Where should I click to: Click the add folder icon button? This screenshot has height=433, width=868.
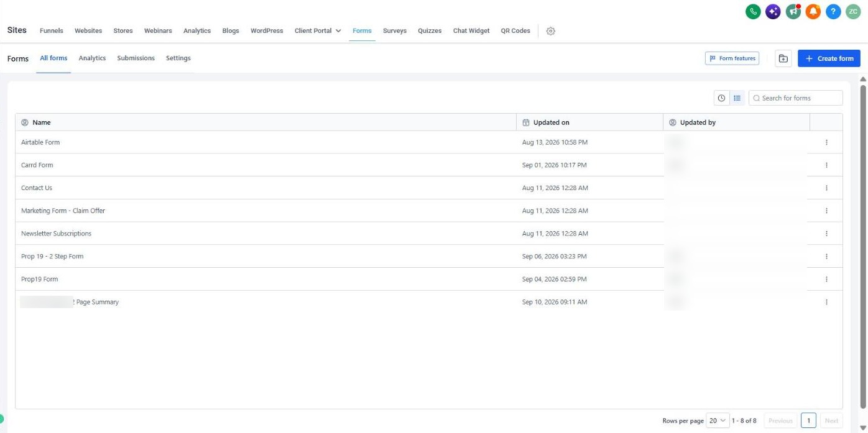click(x=783, y=58)
